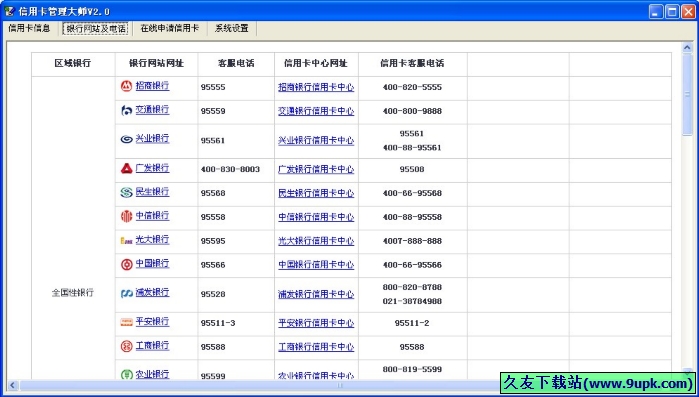Follow the 民生银行信用卡中心 link

(316, 194)
